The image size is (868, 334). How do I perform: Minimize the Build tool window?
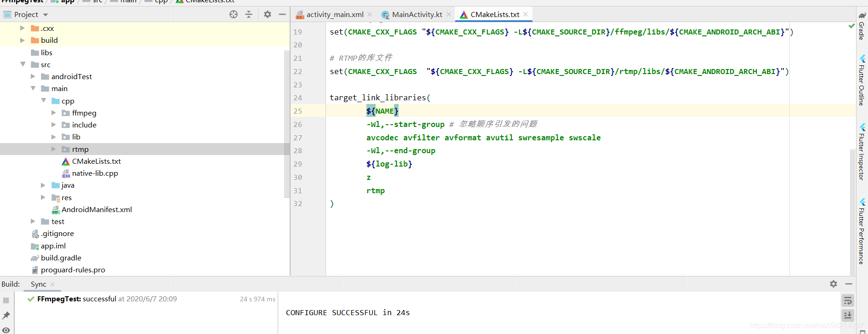click(x=849, y=284)
